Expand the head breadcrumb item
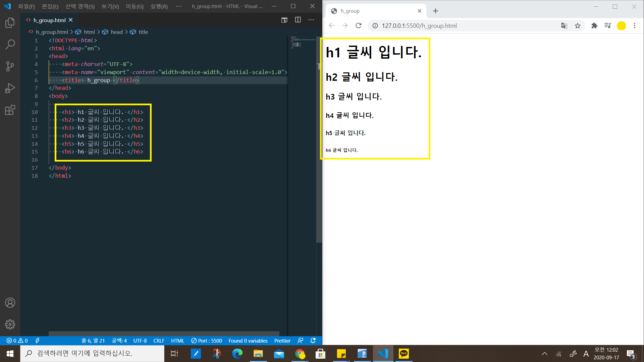The image size is (644, 362). [x=116, y=32]
